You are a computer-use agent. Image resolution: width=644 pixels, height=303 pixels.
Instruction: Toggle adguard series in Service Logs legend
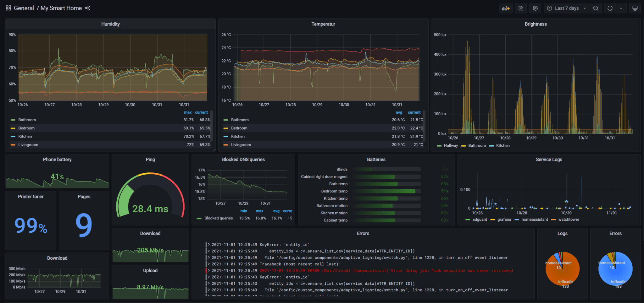pos(479,219)
